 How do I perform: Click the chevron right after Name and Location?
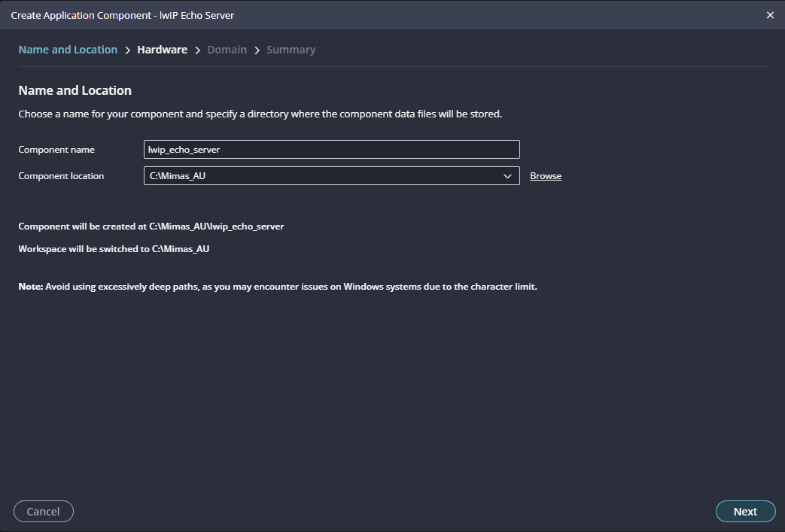127,50
